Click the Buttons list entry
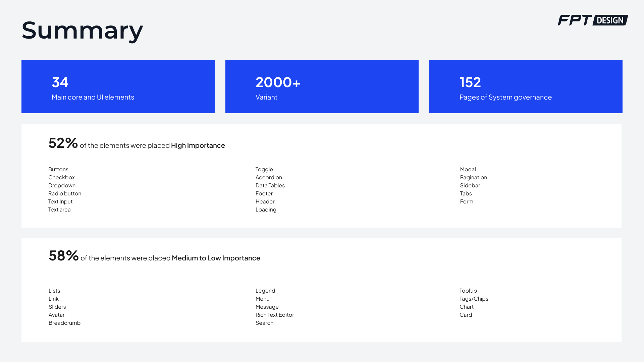The height and width of the screenshot is (362, 644). [58, 169]
